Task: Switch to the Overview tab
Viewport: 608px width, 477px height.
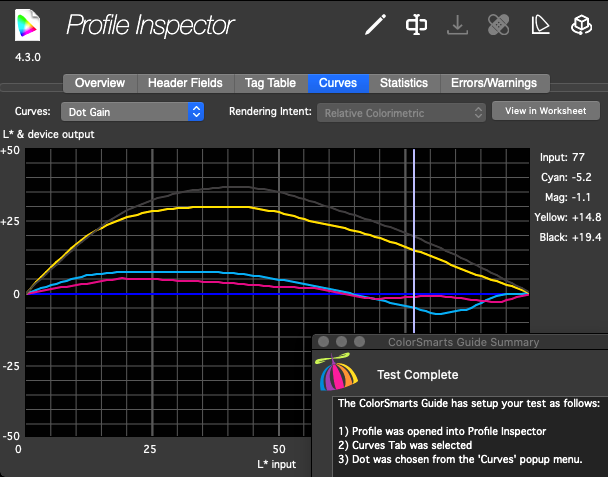Action: coord(100,83)
